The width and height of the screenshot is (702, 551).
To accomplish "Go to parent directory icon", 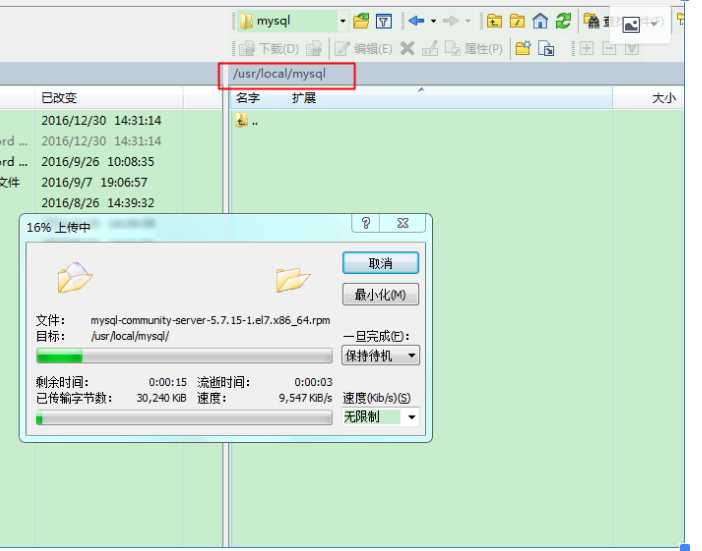I will tap(494, 21).
